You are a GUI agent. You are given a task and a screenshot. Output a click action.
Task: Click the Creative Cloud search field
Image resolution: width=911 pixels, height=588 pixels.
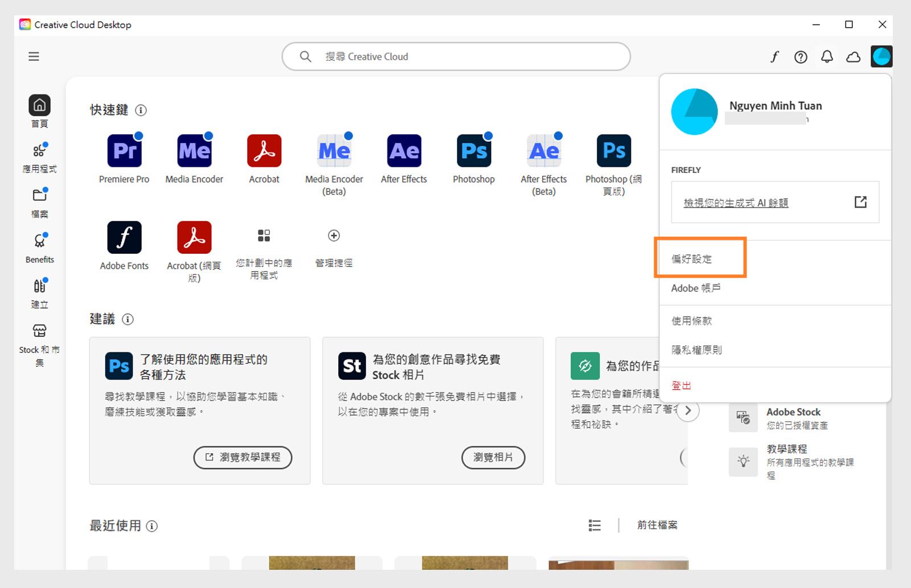click(455, 56)
